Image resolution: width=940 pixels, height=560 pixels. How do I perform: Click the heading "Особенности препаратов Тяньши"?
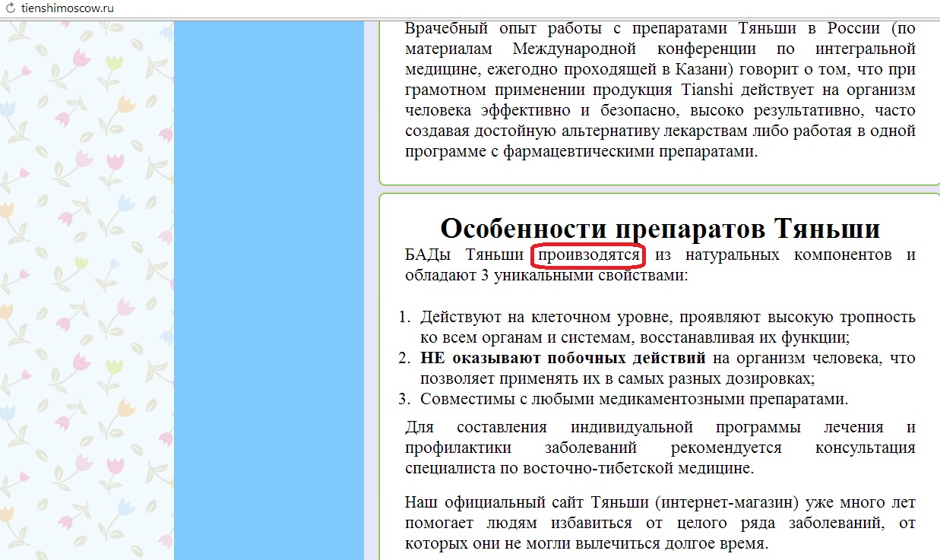click(x=660, y=228)
